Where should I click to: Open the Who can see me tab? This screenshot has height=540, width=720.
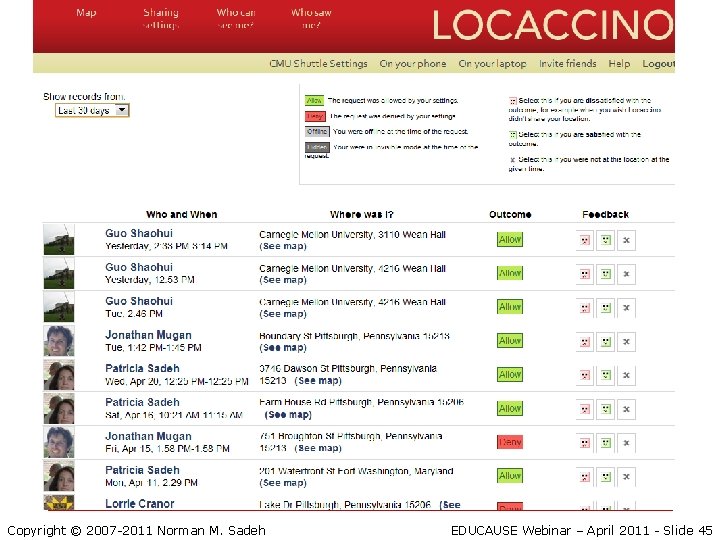(236, 19)
